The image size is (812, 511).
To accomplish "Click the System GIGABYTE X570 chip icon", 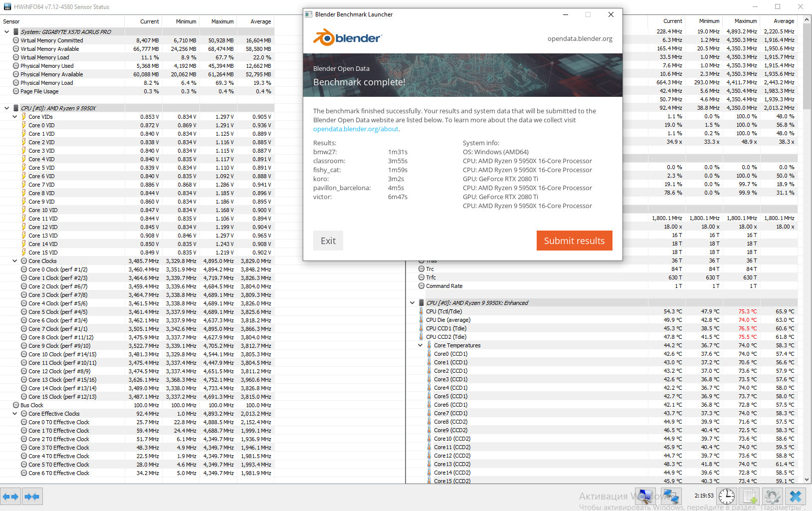I will [15, 31].
